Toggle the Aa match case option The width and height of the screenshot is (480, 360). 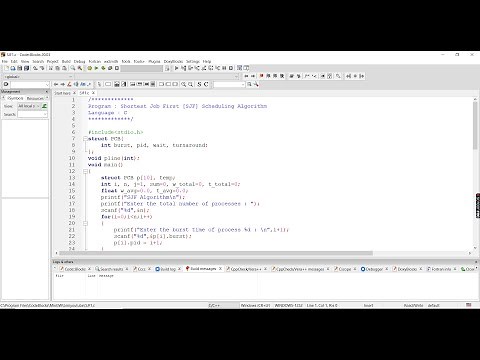click(x=83, y=84)
